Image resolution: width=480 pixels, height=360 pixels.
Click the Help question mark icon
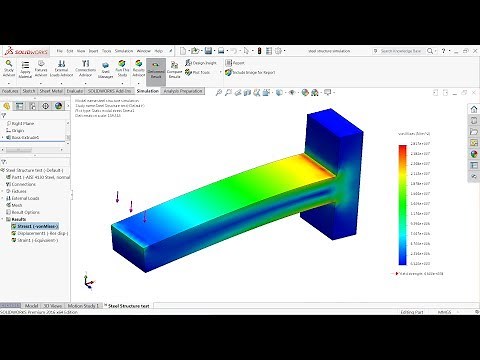(x=443, y=51)
